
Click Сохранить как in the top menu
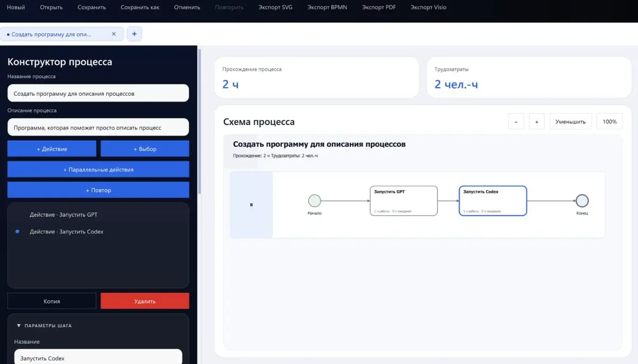(140, 7)
